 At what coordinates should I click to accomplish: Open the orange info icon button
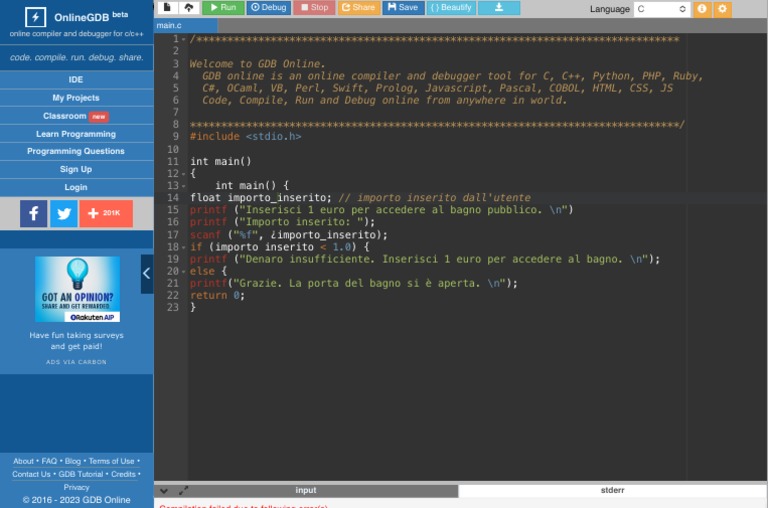coord(701,9)
